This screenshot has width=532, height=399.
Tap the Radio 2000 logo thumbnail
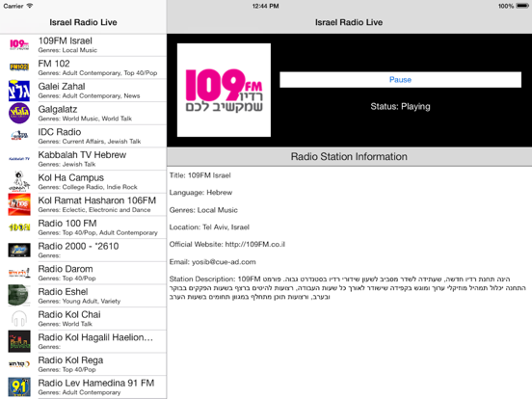pos(19,250)
